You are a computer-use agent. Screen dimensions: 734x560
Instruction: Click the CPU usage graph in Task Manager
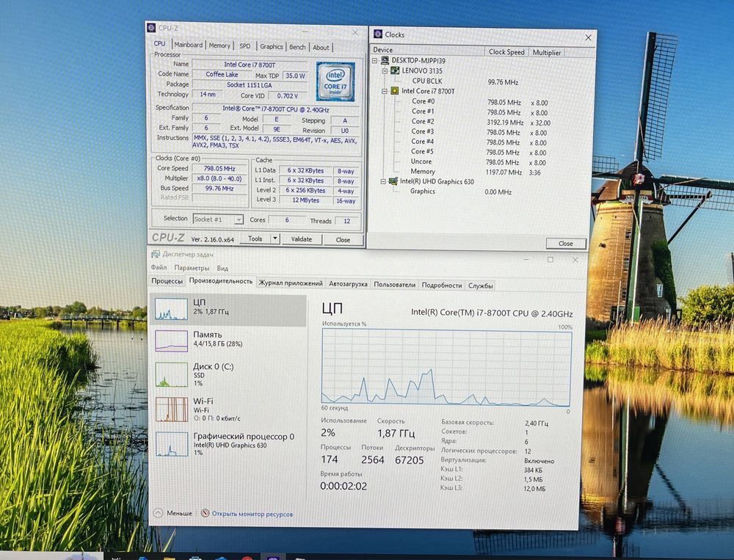[446, 367]
